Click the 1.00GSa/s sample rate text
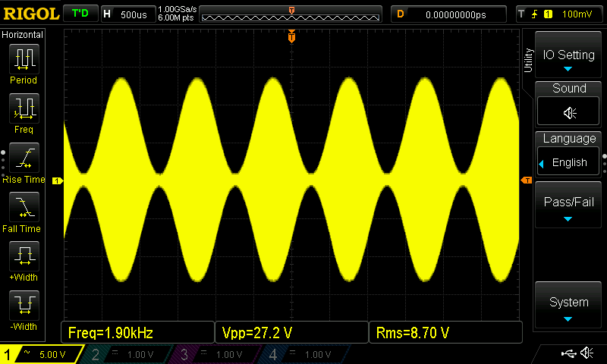Screen dimensions: 607x364 pos(178,9)
